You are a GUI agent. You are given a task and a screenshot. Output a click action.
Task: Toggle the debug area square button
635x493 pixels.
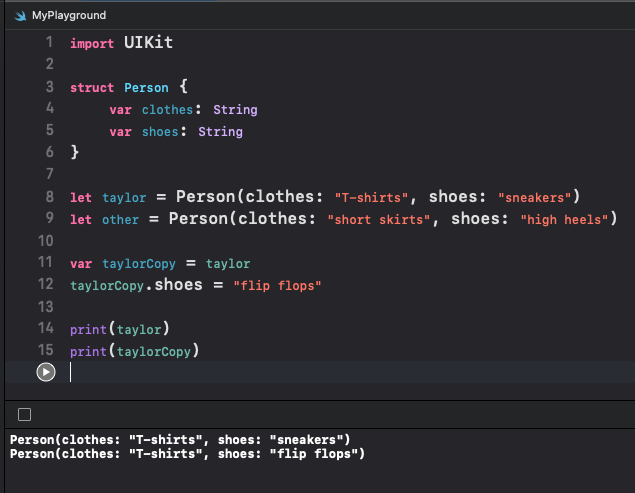coord(24,414)
